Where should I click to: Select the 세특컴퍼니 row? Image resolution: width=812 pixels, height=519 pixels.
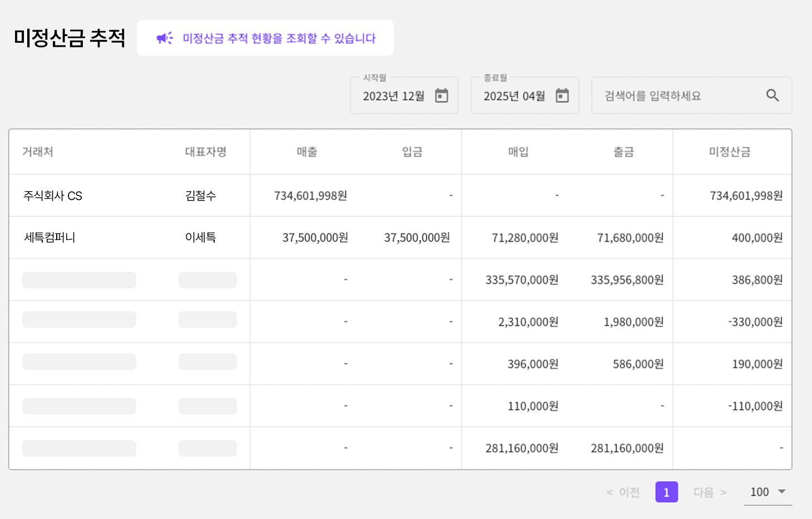click(49, 237)
